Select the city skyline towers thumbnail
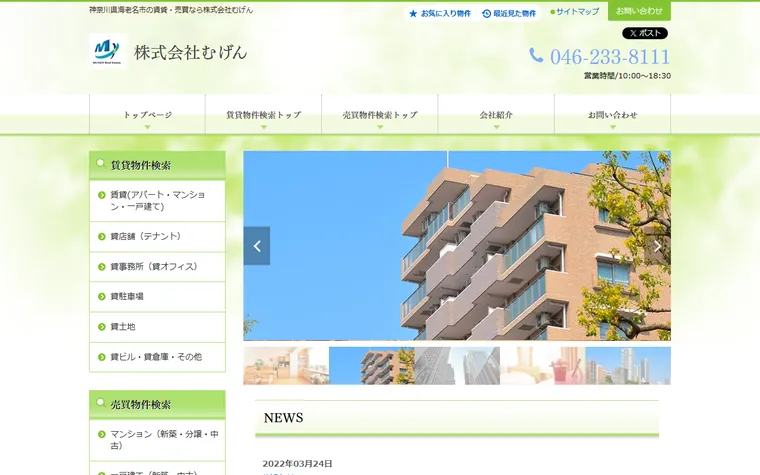Screen dimensions: 760x475 pyautogui.click(x=628, y=365)
